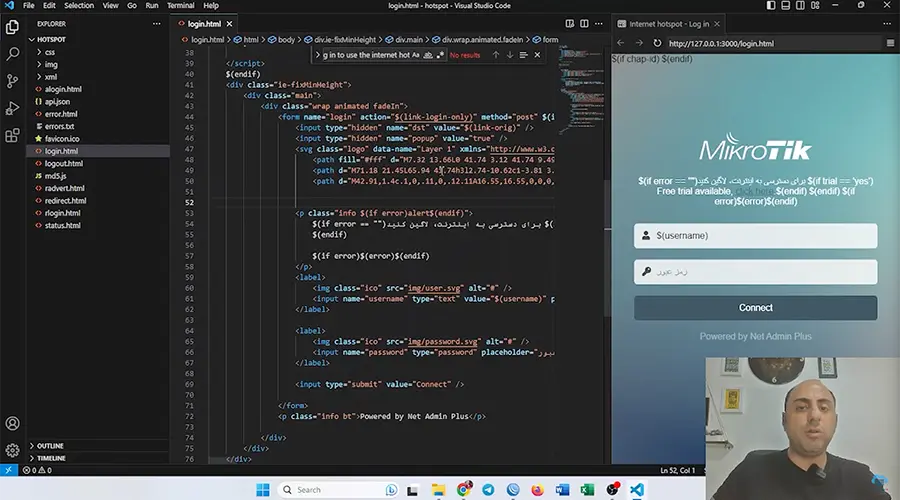Open the Accounts menu icon
This screenshot has width=900, height=500.
tap(12, 424)
